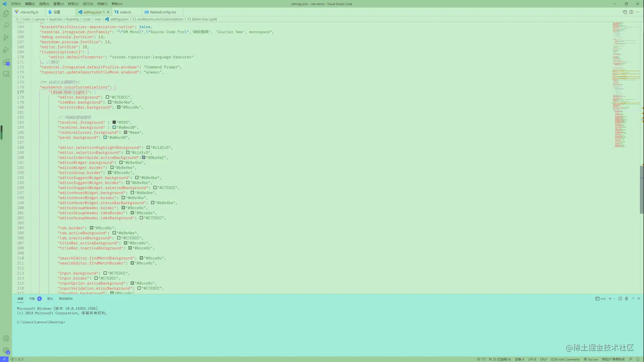This screenshot has height=362, width=644.
Task: Select the cmd terminal profile label
Action: pyautogui.click(x=601, y=299)
